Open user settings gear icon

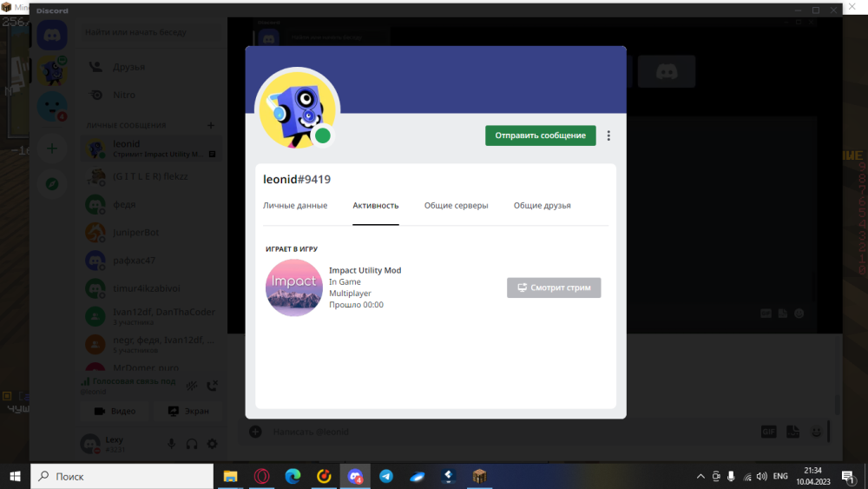coord(212,444)
